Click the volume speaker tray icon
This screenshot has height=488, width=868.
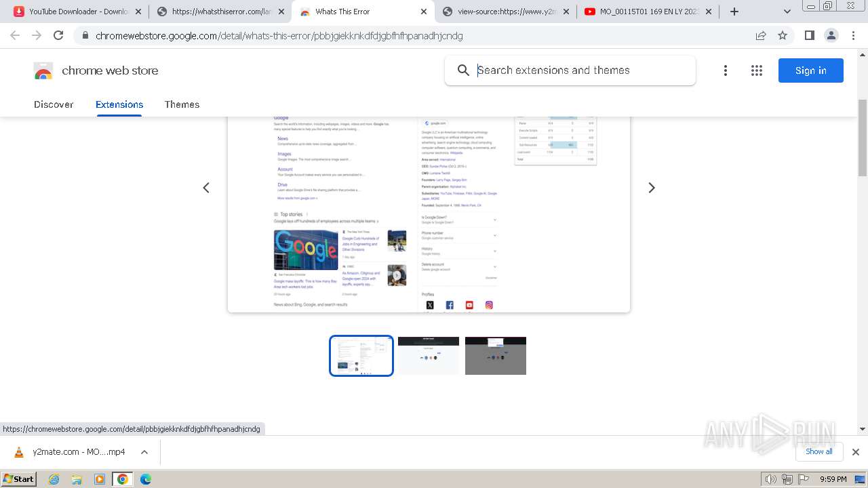point(771,479)
